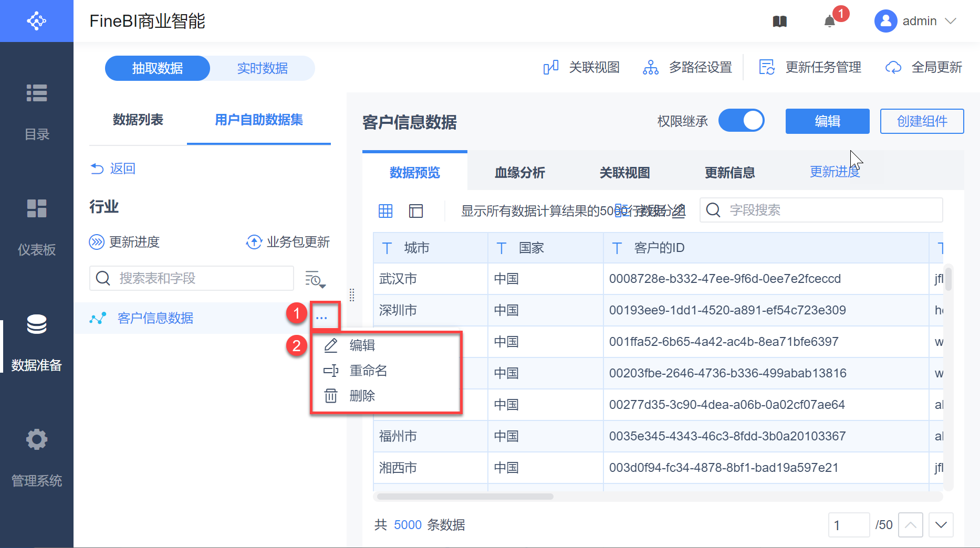Switch to 实时数据 mode
Screen dimensions: 980x548
click(x=263, y=68)
